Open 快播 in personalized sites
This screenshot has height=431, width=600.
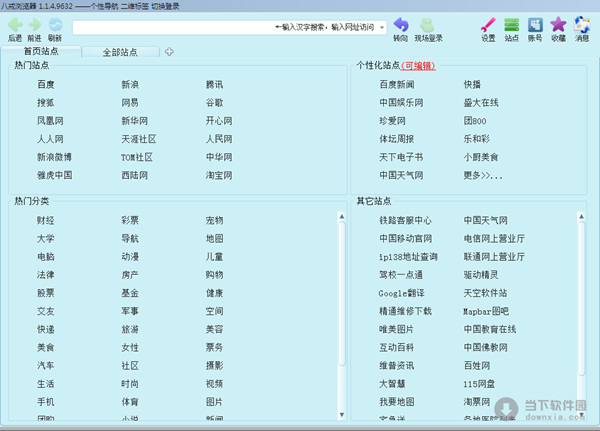pyautogui.click(x=472, y=85)
